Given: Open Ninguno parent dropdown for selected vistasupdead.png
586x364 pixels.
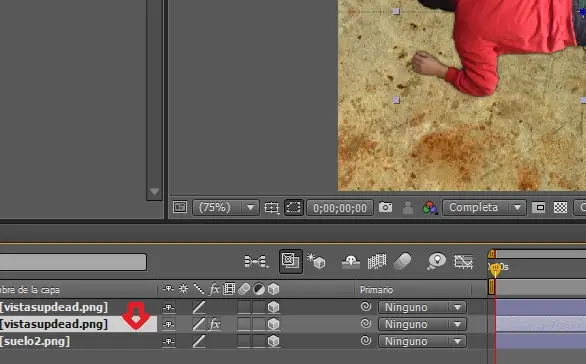Looking at the screenshot, I should click(422, 324).
